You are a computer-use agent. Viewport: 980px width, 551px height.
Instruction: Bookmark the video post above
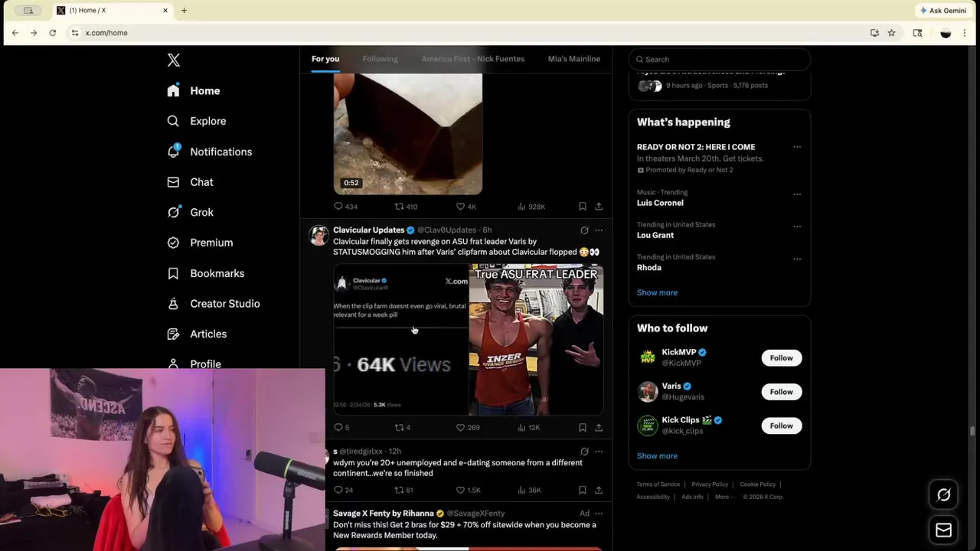(583, 207)
